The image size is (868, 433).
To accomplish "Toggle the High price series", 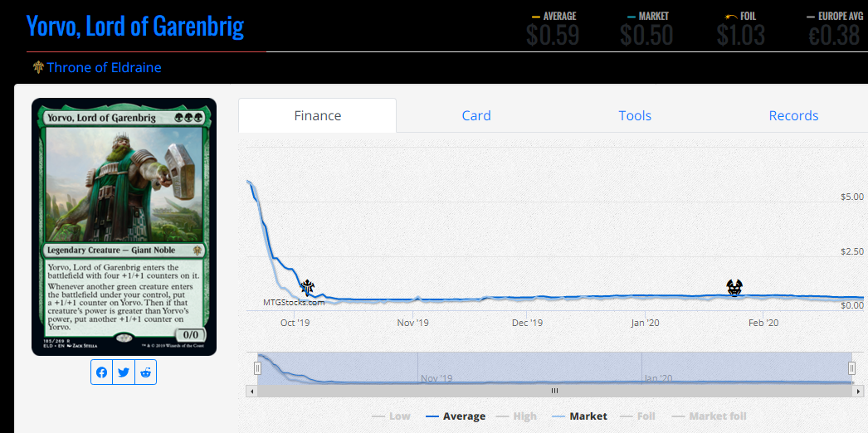I will (518, 416).
